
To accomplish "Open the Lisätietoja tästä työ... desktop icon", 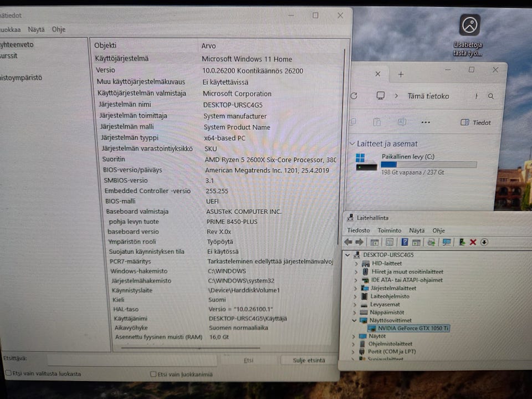I will pyautogui.click(x=469, y=34).
